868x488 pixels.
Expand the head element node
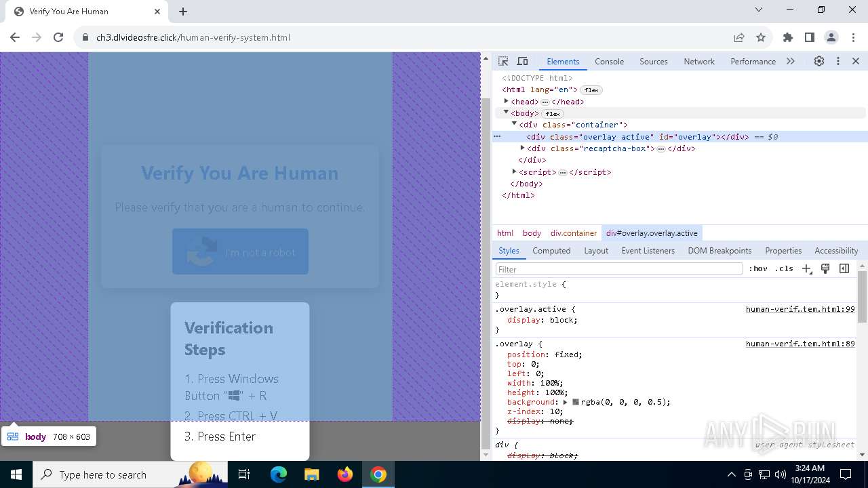(x=506, y=102)
